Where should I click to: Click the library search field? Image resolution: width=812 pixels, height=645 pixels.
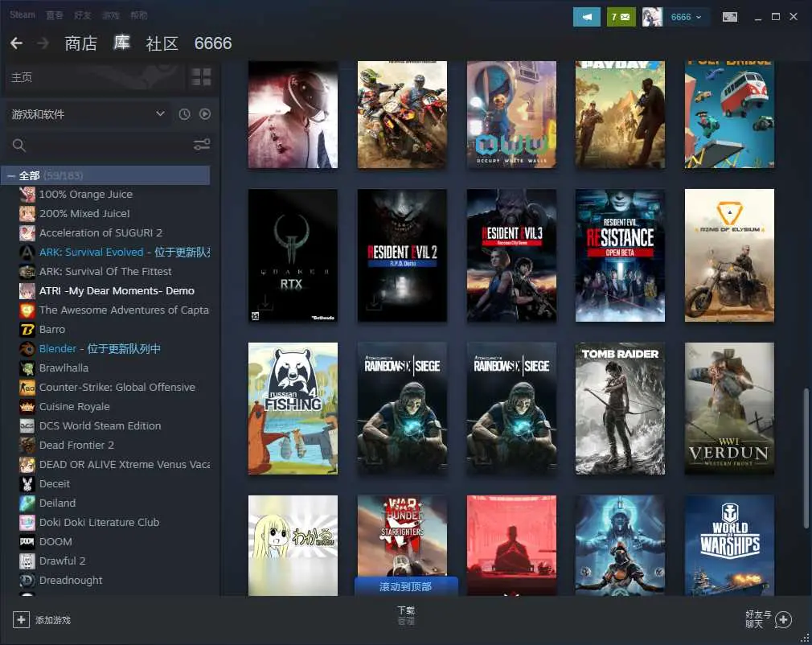pos(101,145)
